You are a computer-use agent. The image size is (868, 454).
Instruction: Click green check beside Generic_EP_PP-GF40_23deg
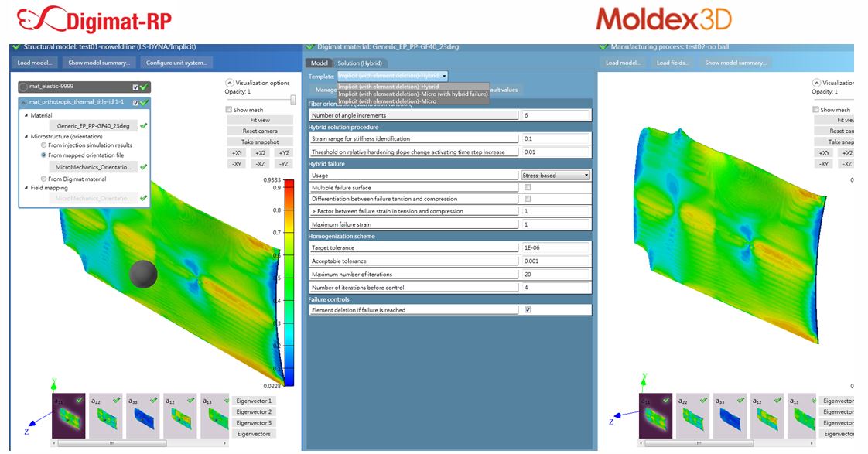coord(144,125)
